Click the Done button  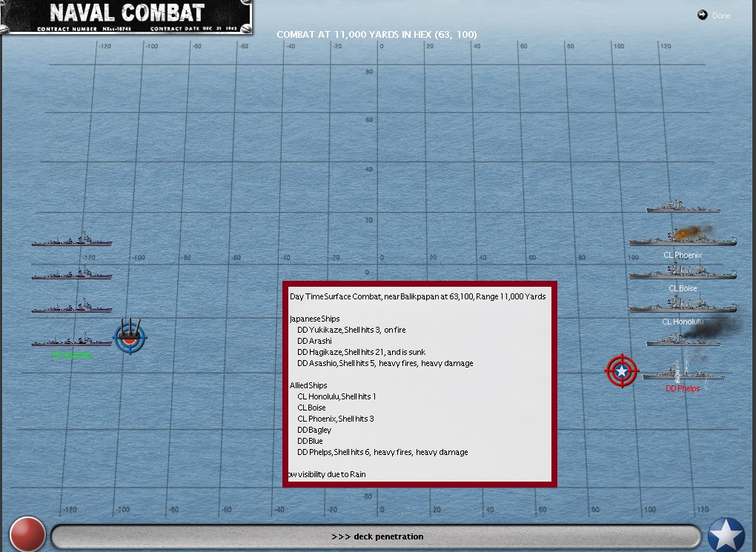pos(721,16)
